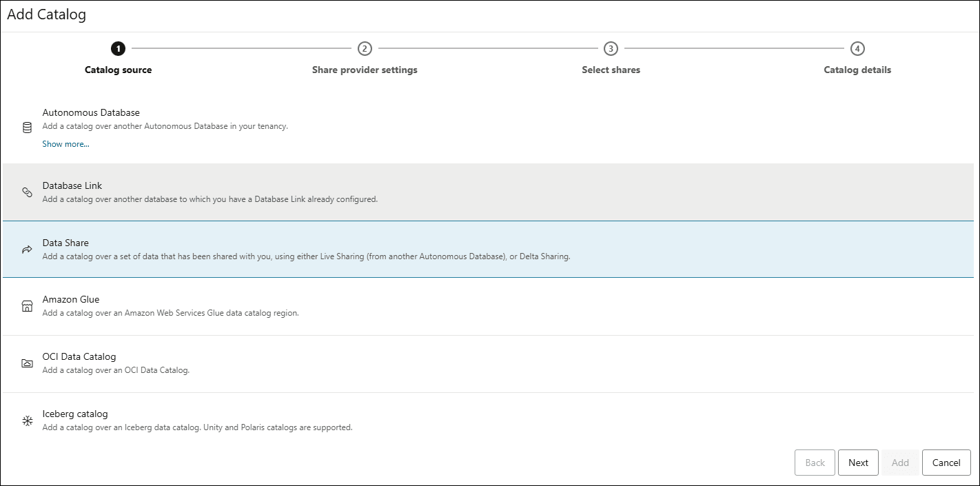Click the completed step 1 indicator circle
Screen dimensions: 980x486
click(x=118, y=48)
